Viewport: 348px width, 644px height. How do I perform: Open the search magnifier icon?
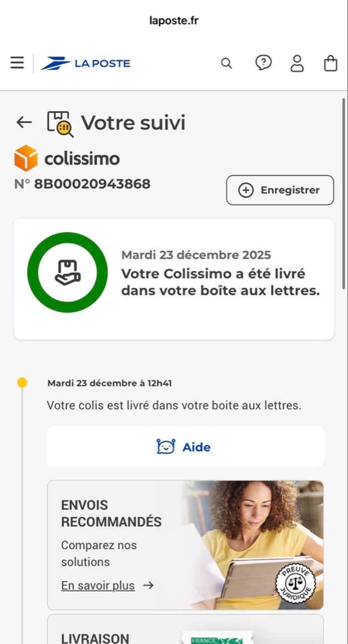pyautogui.click(x=226, y=63)
